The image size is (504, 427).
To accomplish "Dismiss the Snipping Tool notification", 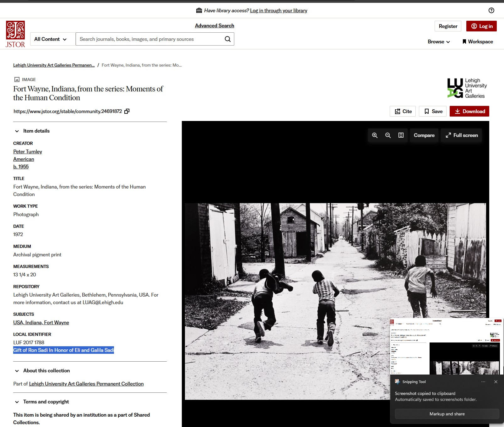I will (496, 382).
